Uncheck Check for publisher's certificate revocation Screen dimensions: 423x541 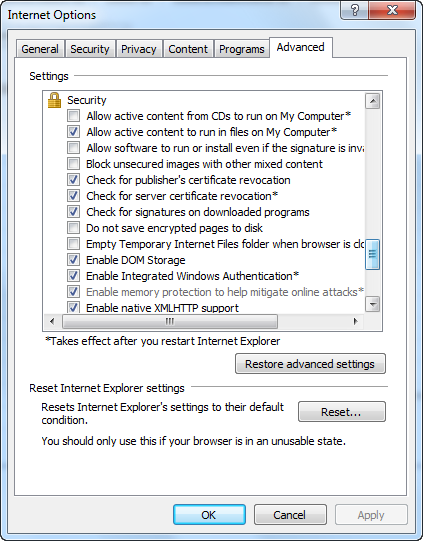[x=73, y=180]
